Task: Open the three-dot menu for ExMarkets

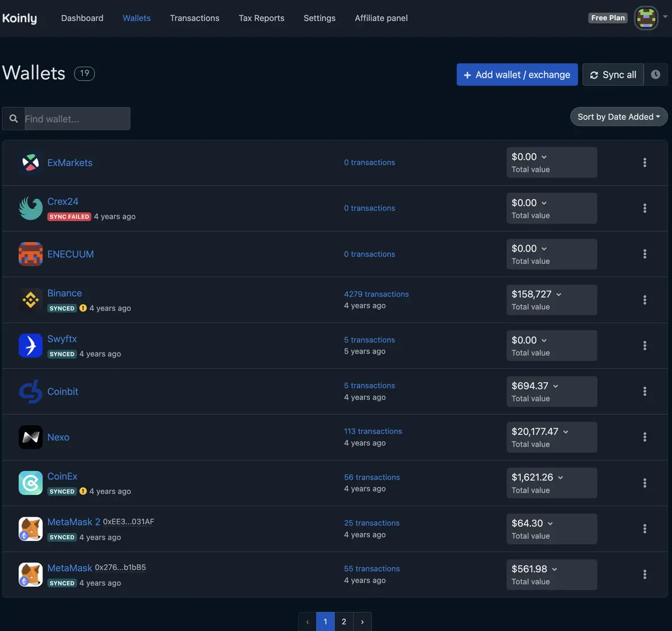Action: 645,163
